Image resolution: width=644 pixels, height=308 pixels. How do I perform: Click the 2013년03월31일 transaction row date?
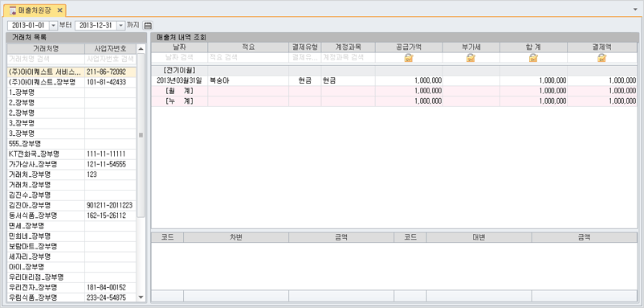tap(179, 80)
